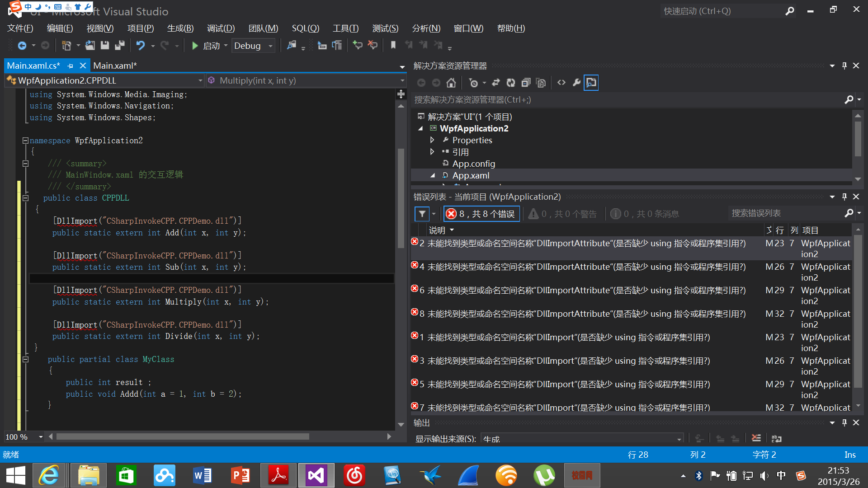This screenshot has width=868, height=488.
Task: Click the Find in Files toolbar icon
Action: point(292,46)
